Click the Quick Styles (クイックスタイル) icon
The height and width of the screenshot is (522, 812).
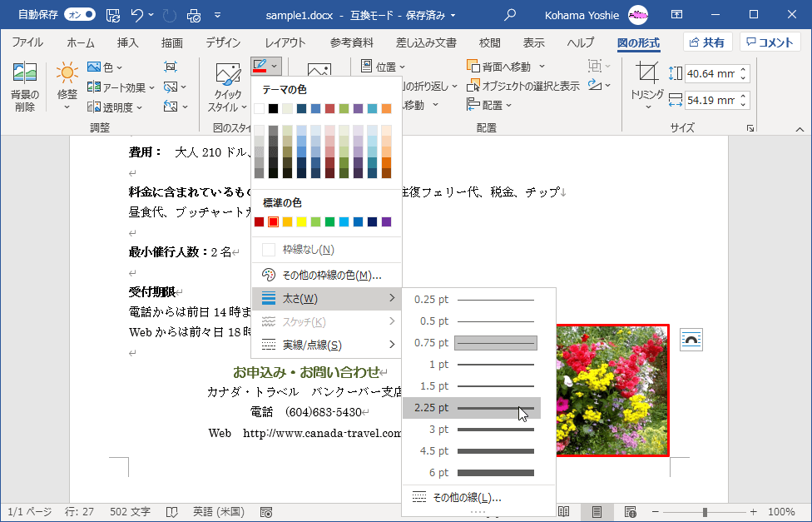tap(227, 85)
